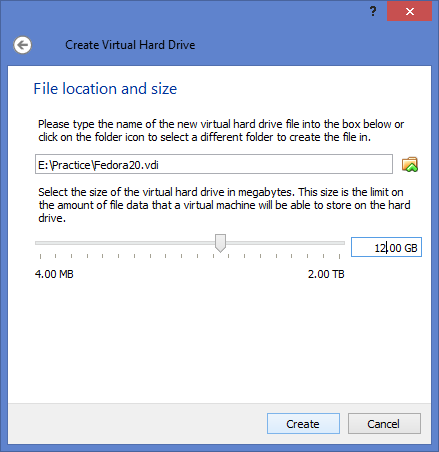Viewport: 439px width, 452px height.
Task: Click the Create button
Action: click(x=303, y=424)
